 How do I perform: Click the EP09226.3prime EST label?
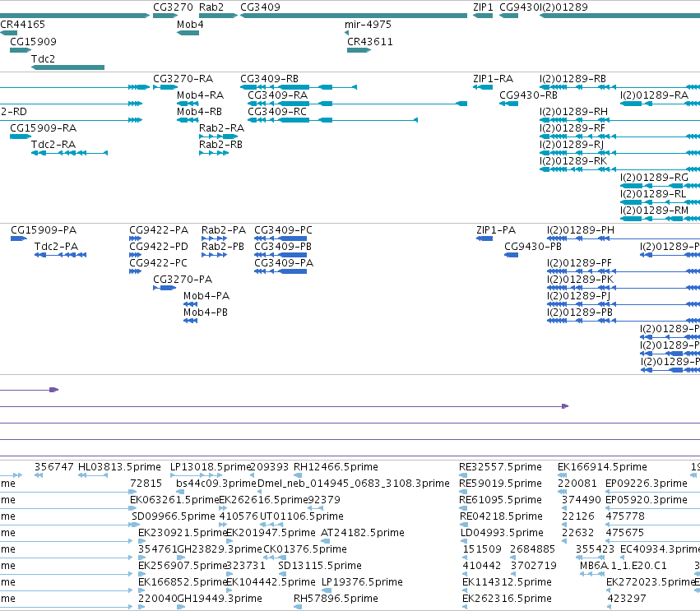[647, 484]
